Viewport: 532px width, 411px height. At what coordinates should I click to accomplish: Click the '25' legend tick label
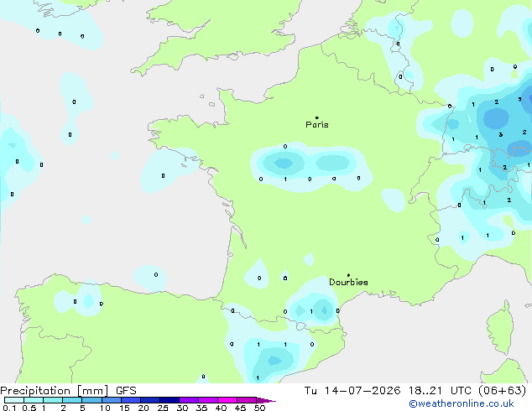tap(163, 408)
